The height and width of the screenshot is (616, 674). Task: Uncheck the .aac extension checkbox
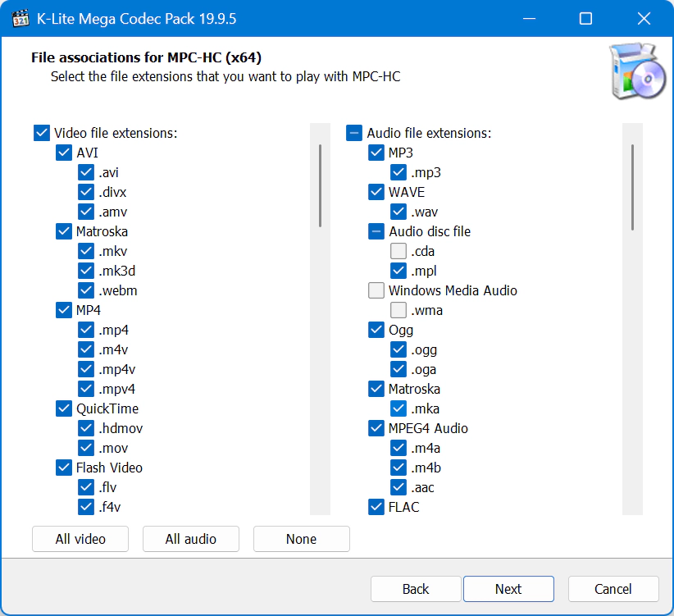click(398, 487)
